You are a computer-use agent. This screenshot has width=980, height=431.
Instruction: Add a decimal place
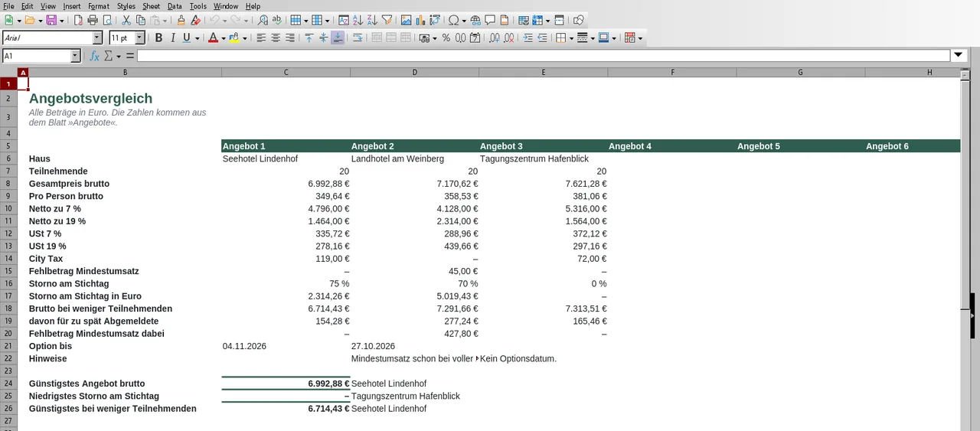495,38
